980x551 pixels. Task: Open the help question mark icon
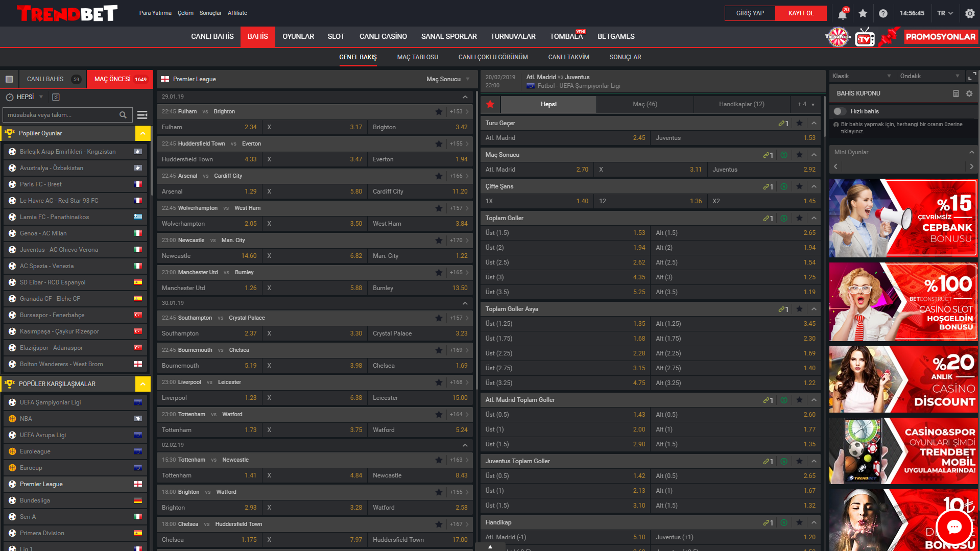(x=883, y=13)
